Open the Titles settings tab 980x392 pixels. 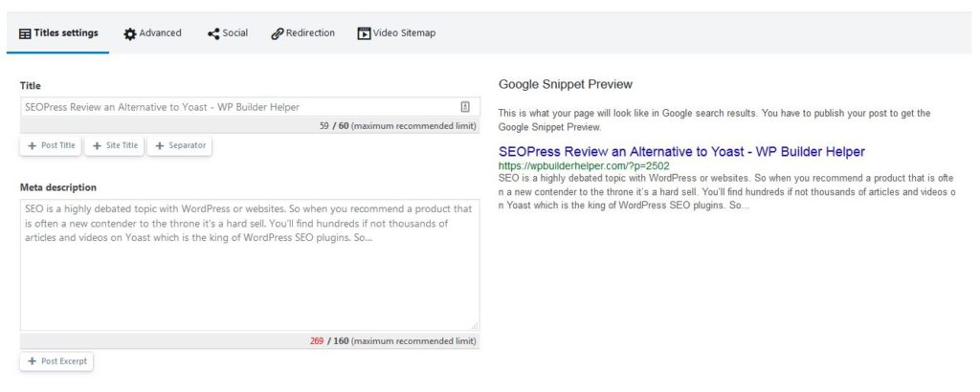click(58, 33)
